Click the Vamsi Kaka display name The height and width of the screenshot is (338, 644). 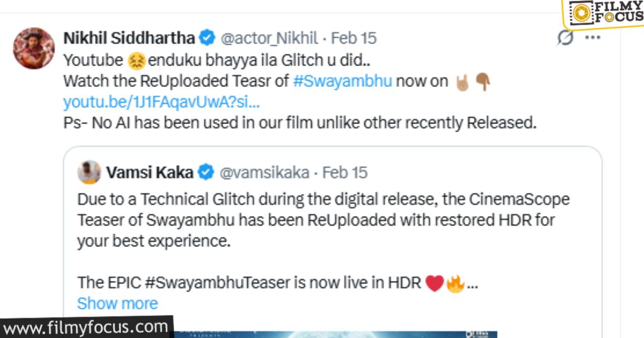(x=150, y=172)
